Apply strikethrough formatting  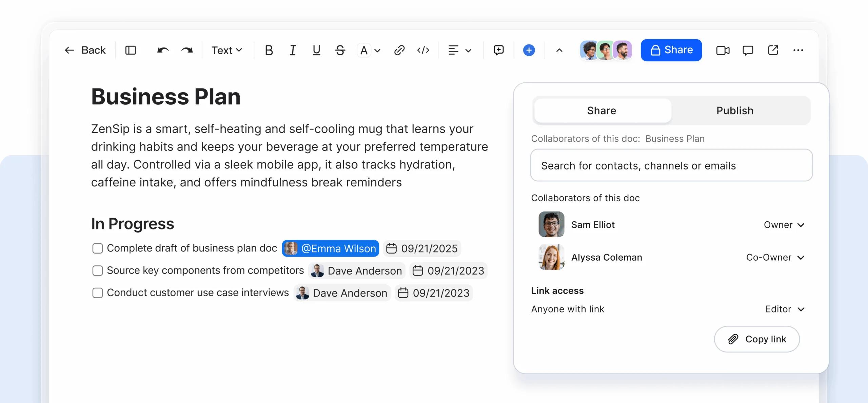(340, 51)
